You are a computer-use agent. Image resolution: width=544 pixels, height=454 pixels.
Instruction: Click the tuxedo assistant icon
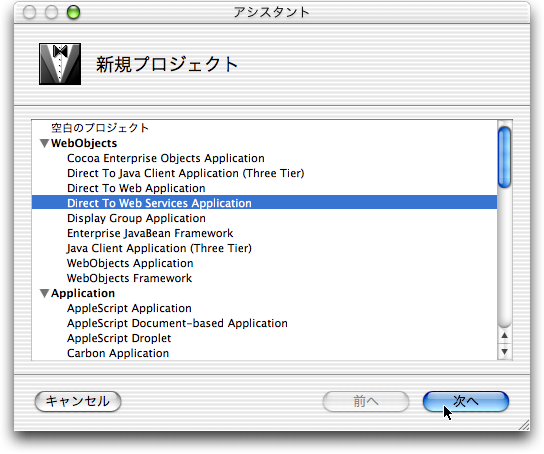tap(60, 64)
